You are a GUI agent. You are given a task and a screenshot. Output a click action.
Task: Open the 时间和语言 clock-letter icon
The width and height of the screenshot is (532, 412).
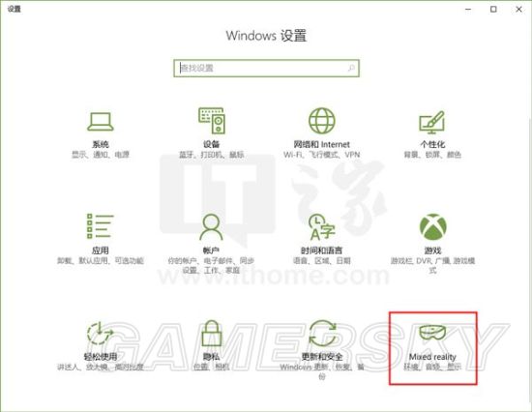tap(322, 226)
